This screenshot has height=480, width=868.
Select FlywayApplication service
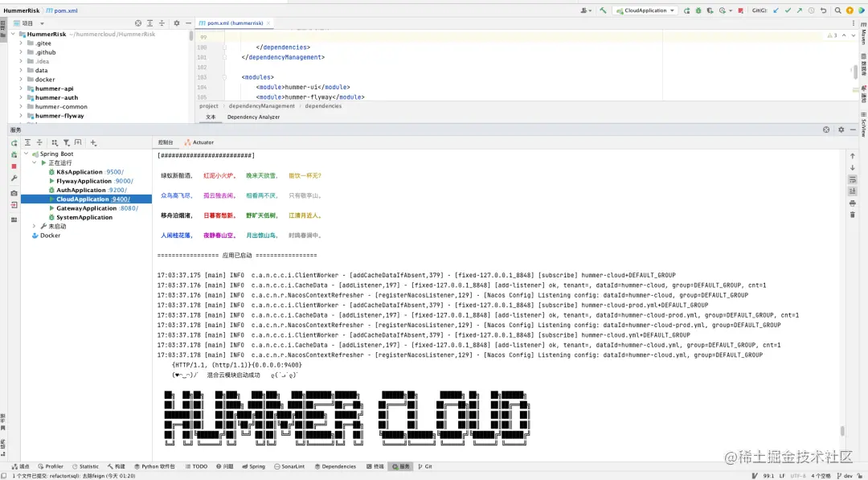84,181
